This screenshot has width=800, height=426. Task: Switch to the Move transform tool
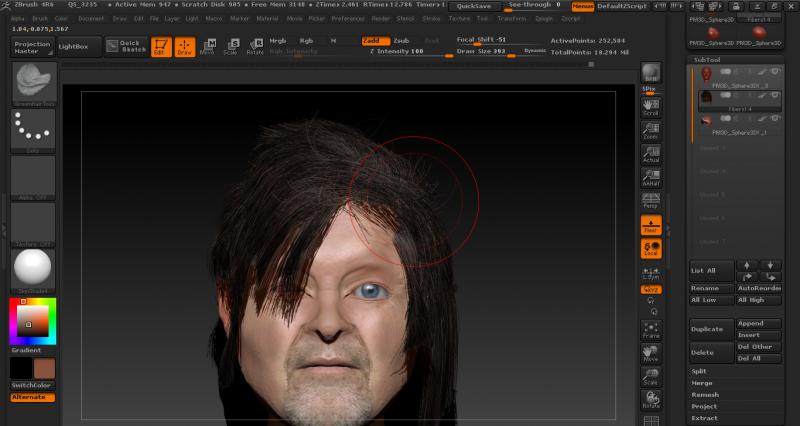click(x=207, y=46)
